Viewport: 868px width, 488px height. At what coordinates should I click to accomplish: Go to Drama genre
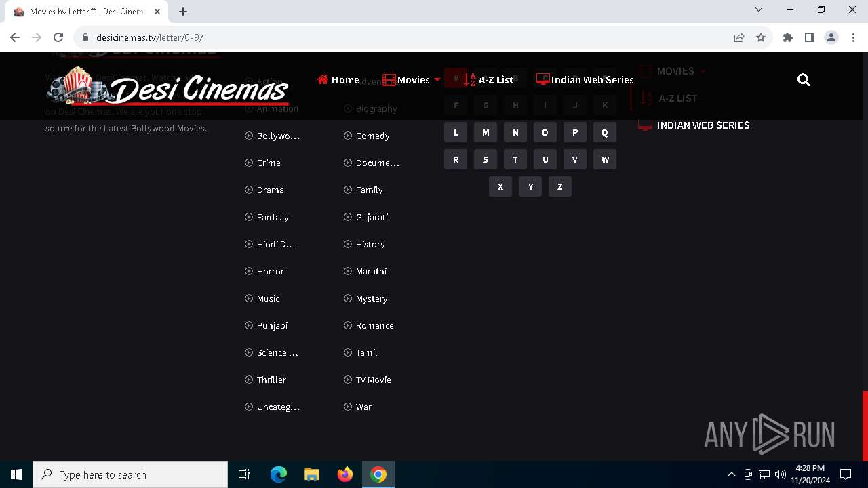[x=264, y=190]
